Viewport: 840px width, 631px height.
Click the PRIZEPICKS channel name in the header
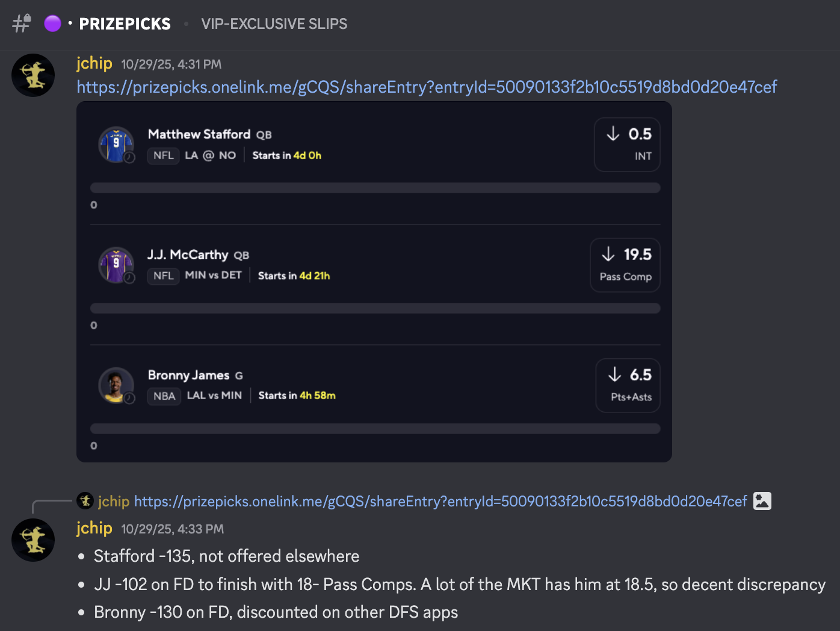pos(125,23)
